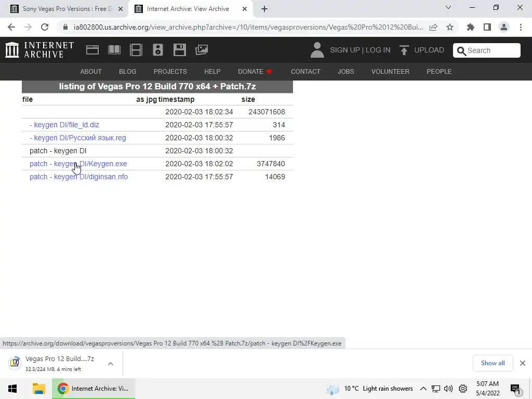Open File Explorer from taskbar
The width and height of the screenshot is (532, 399).
point(39,389)
